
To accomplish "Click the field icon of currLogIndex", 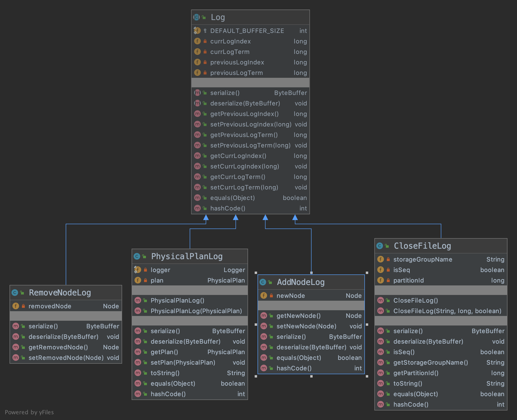I will click(197, 41).
